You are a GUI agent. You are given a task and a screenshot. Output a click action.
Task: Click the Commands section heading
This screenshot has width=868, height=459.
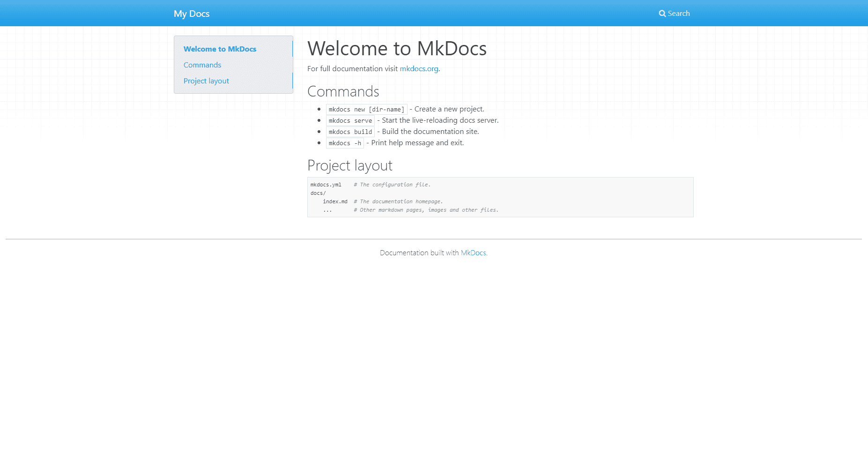point(343,92)
